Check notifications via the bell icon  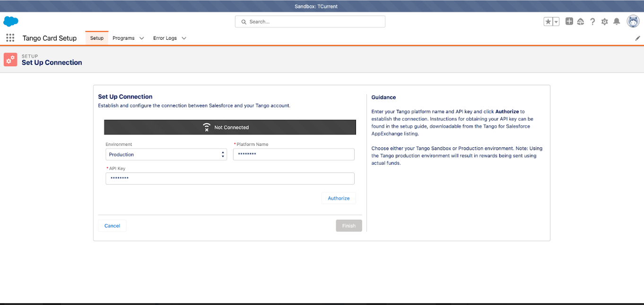[616, 21]
